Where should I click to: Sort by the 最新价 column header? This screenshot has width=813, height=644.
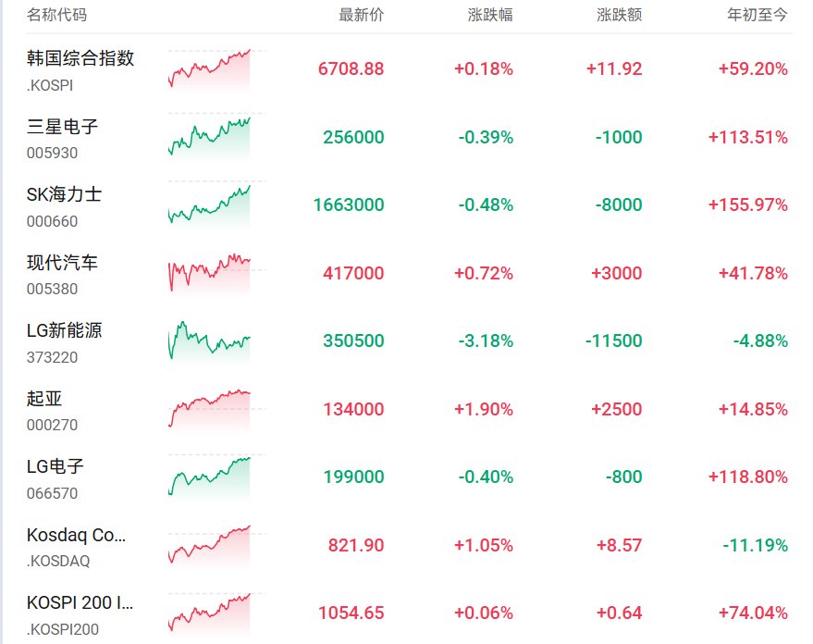tap(361, 15)
